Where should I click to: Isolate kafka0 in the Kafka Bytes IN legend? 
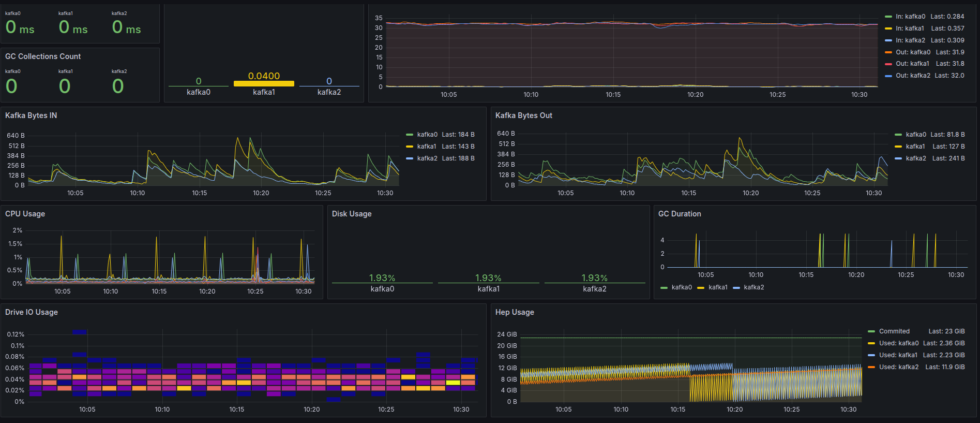pos(427,135)
